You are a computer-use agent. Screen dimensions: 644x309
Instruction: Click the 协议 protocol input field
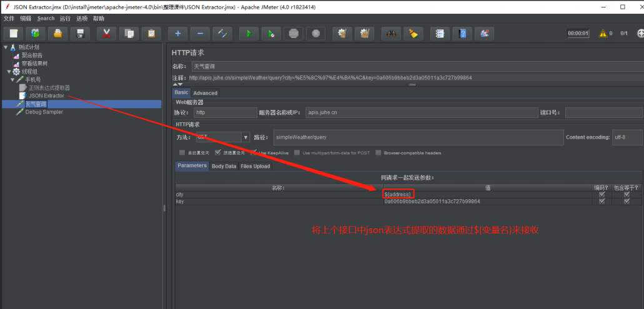click(225, 112)
